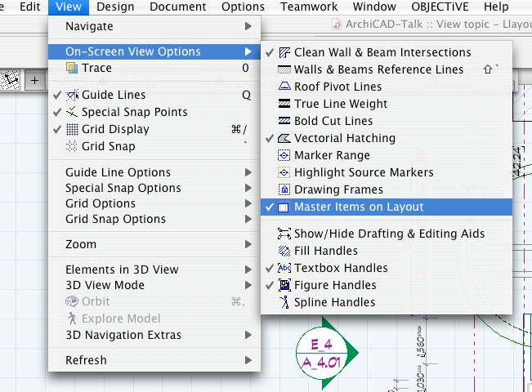Open the OBJECTiVE menu
The image size is (532, 392).
pyautogui.click(x=440, y=7)
